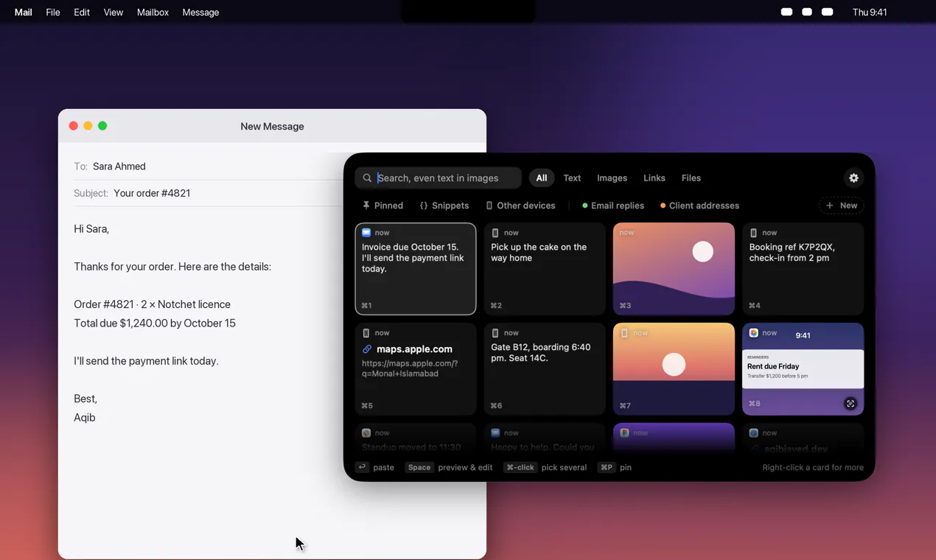This screenshot has height=560, width=936.
Task: Click the "pick several" hint in footer
Action: coord(564,467)
